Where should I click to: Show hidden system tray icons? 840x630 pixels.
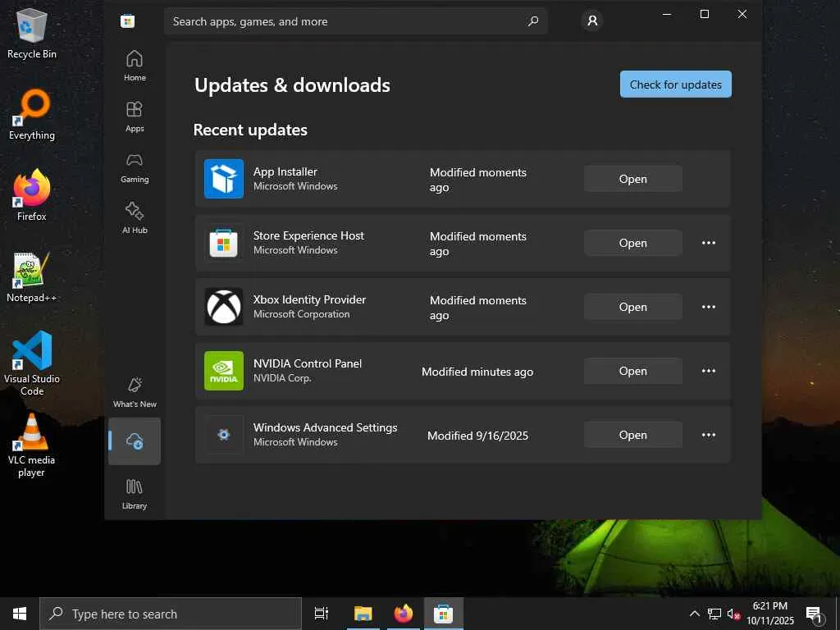click(x=694, y=614)
